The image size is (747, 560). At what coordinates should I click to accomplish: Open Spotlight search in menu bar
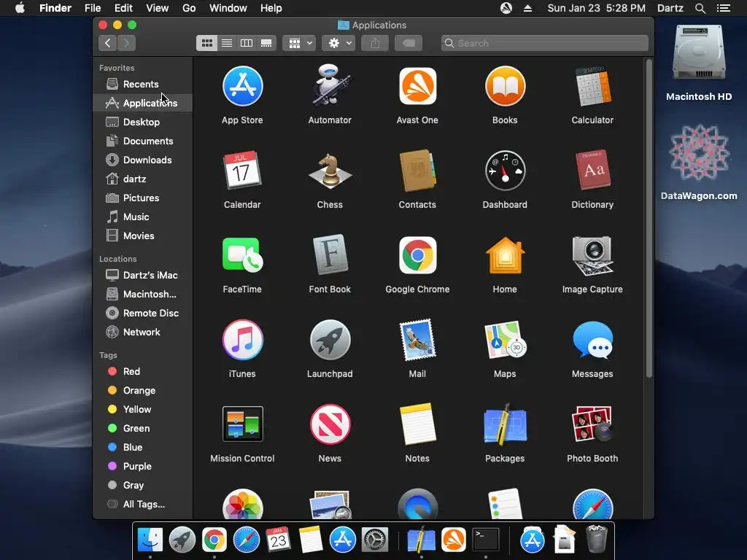point(700,8)
